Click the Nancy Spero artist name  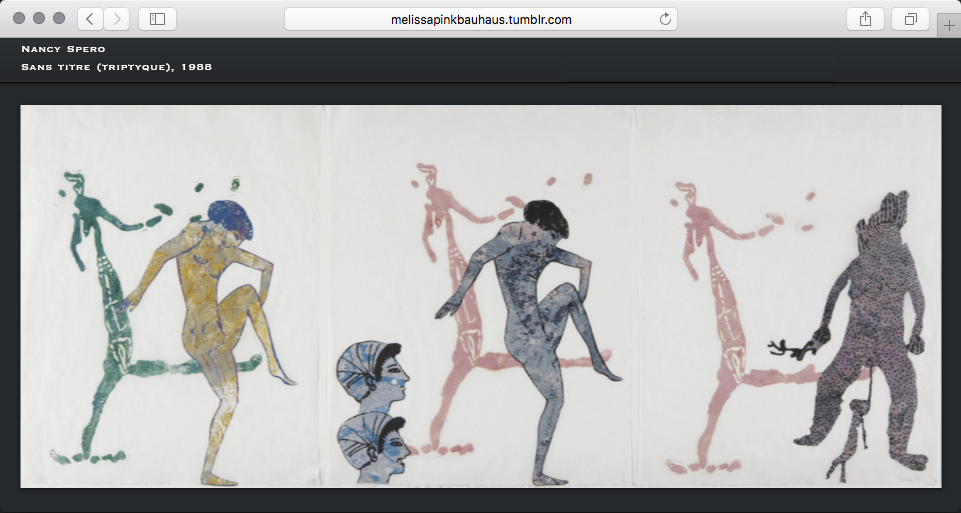[x=63, y=48]
